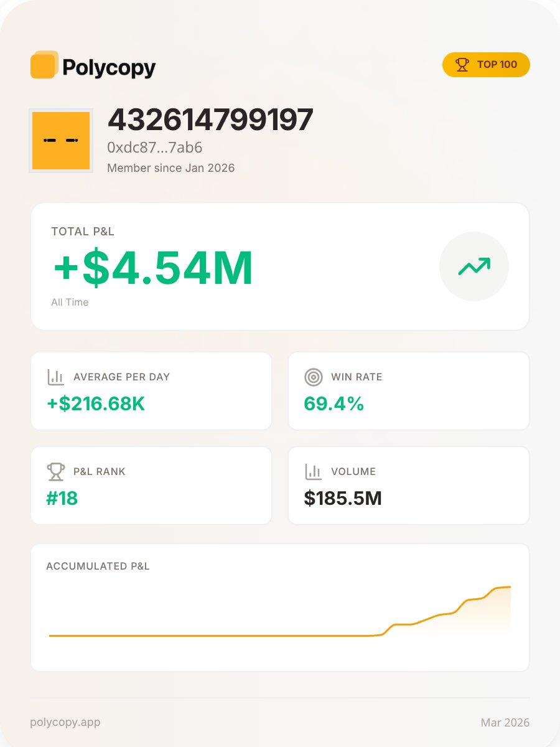Click the Polycopy logo icon
The width and height of the screenshot is (560, 747).
pyautogui.click(x=44, y=65)
